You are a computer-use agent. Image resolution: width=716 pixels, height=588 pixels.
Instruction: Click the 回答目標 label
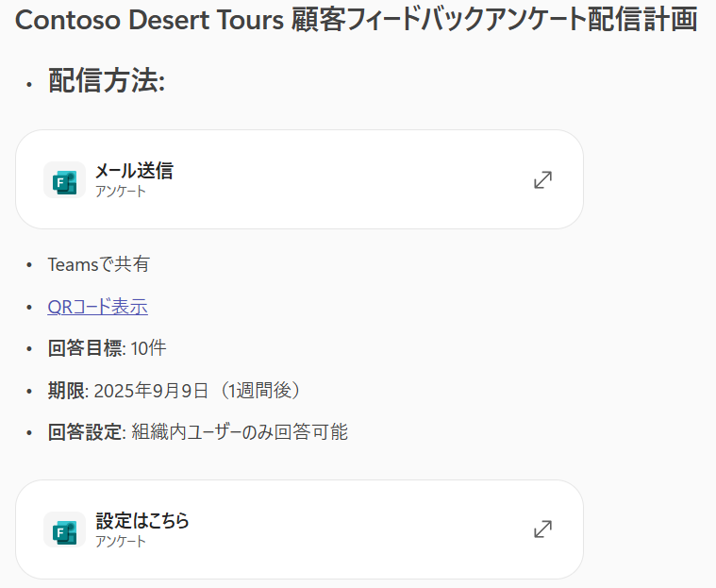(x=85, y=348)
